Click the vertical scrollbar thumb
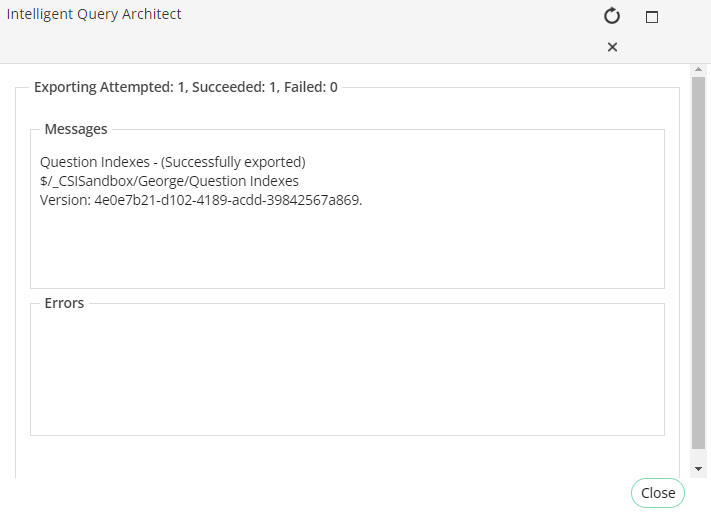711x531 pixels. pos(698,260)
